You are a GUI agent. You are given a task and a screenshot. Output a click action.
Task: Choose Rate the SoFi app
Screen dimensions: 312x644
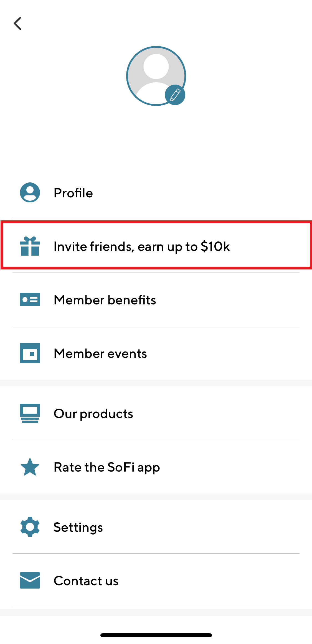pyautogui.click(x=107, y=467)
